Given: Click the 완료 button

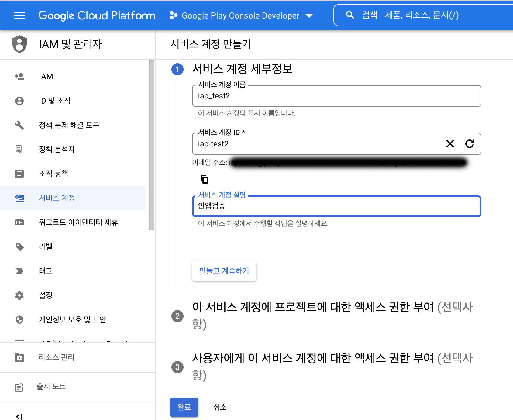Looking at the screenshot, I should click(184, 407).
